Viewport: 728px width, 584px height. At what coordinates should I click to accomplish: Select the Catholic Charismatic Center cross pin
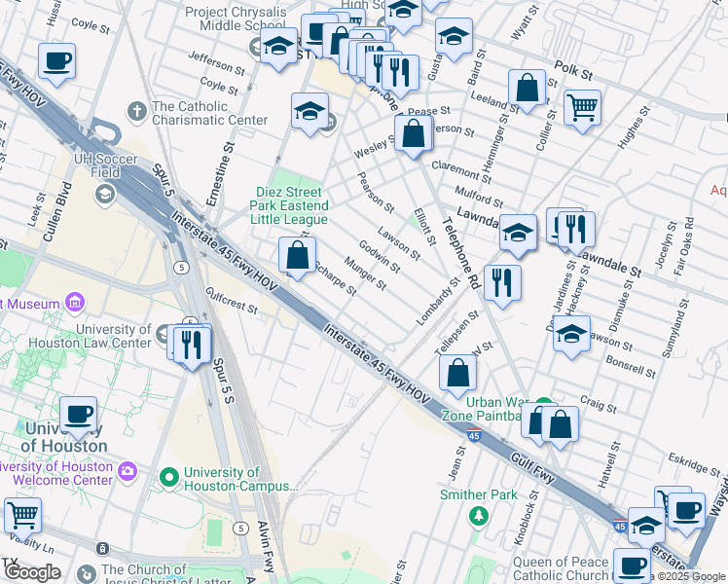(x=137, y=112)
